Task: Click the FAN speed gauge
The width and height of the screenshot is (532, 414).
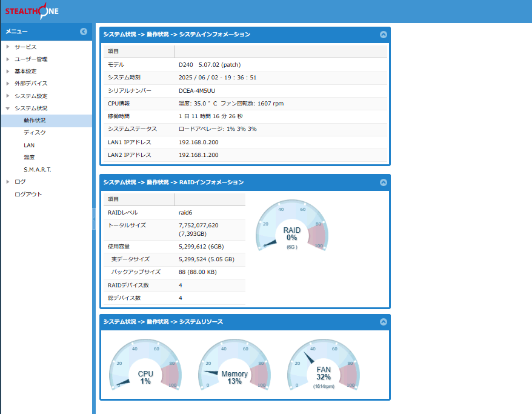Action: coord(324,365)
